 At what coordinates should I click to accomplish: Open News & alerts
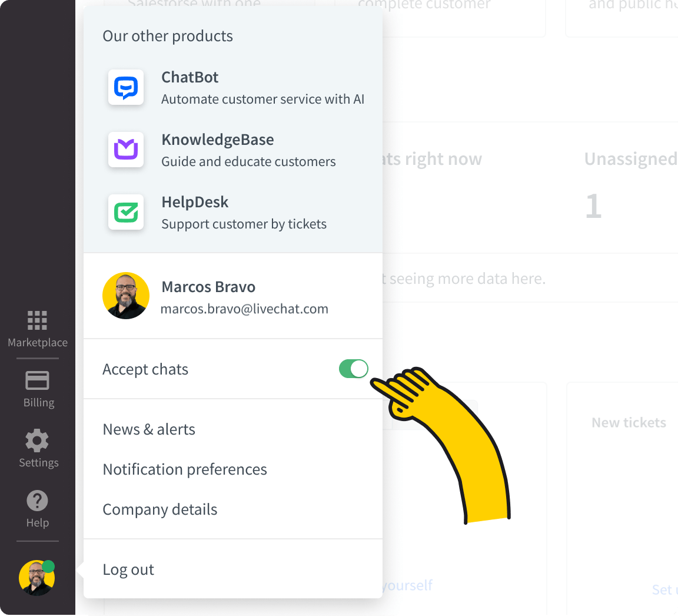pyautogui.click(x=149, y=429)
